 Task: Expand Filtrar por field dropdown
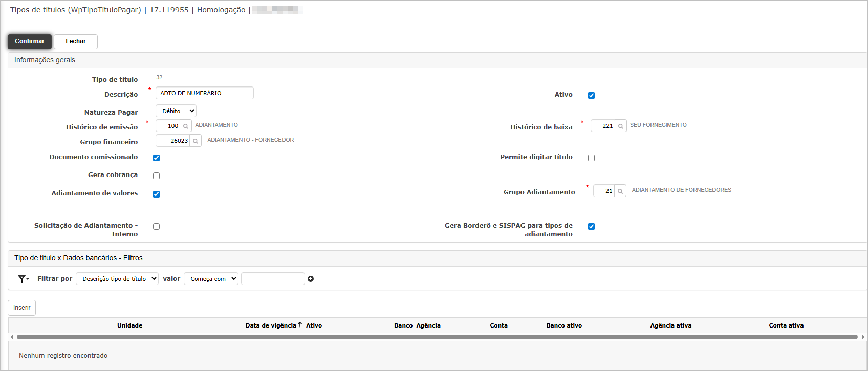(117, 279)
